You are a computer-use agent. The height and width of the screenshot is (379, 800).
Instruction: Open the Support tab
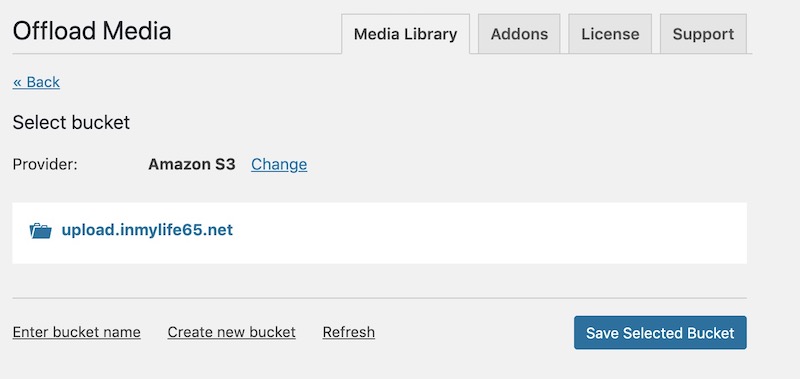703,34
